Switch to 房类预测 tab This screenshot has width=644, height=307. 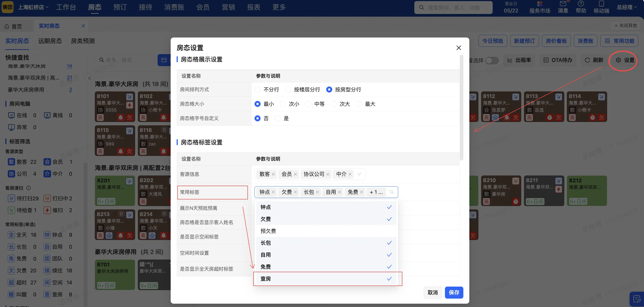point(83,41)
